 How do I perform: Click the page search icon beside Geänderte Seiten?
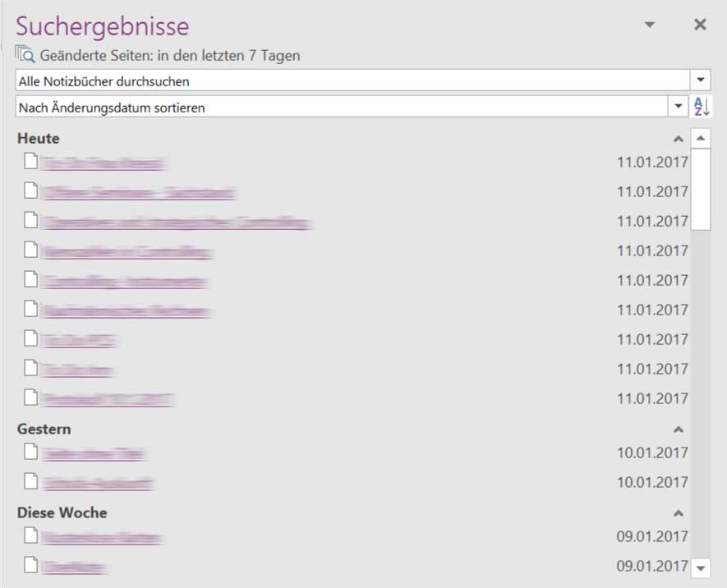coord(25,54)
